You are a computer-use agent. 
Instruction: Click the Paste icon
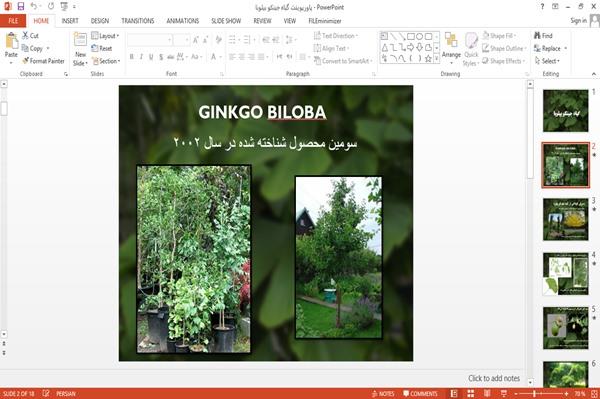[x=11, y=41]
